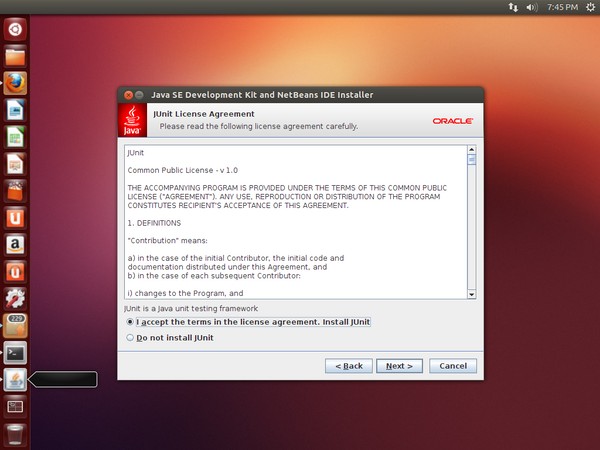Open Ubuntu Software Center bag icon
This screenshot has height=450, width=600.
15,191
